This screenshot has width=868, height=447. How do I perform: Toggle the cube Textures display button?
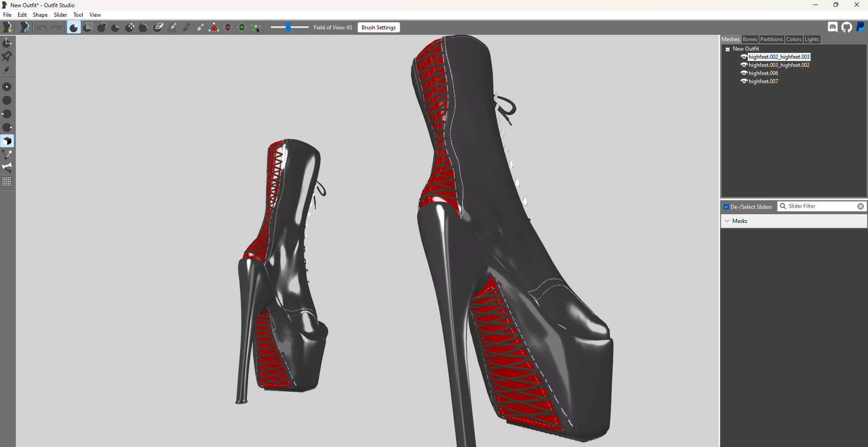(x=7, y=141)
